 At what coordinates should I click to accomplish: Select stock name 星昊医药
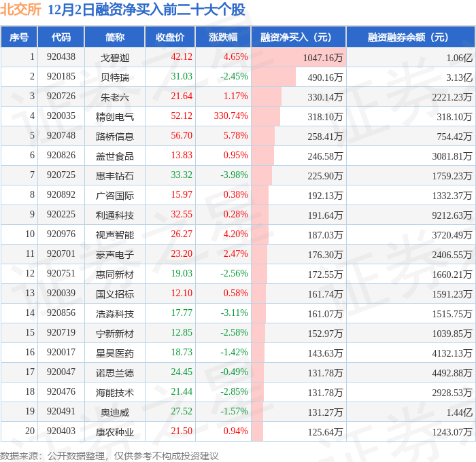[x=115, y=353]
